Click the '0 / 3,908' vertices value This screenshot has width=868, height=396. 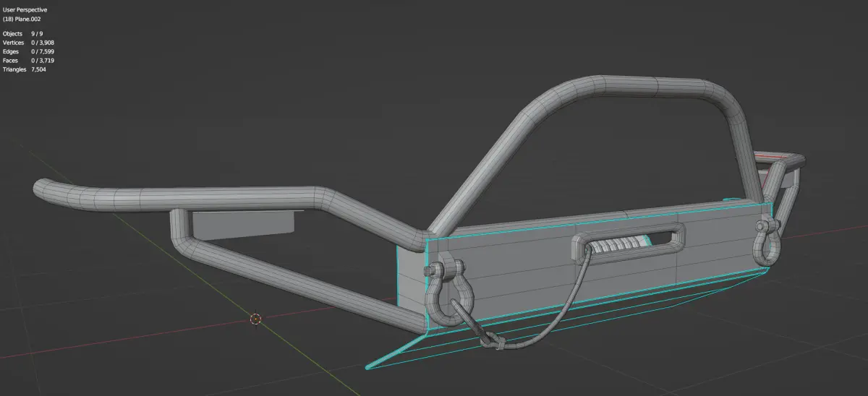pyautogui.click(x=43, y=43)
